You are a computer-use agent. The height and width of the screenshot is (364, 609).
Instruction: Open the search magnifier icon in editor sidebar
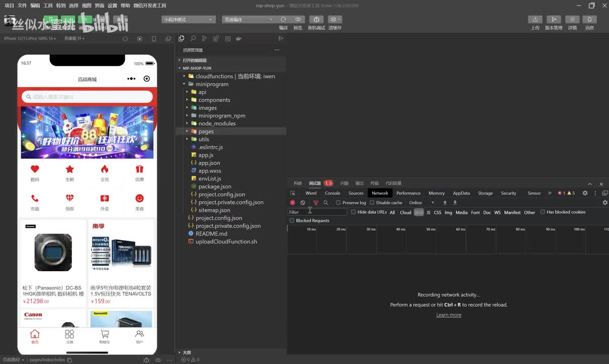[x=193, y=38]
